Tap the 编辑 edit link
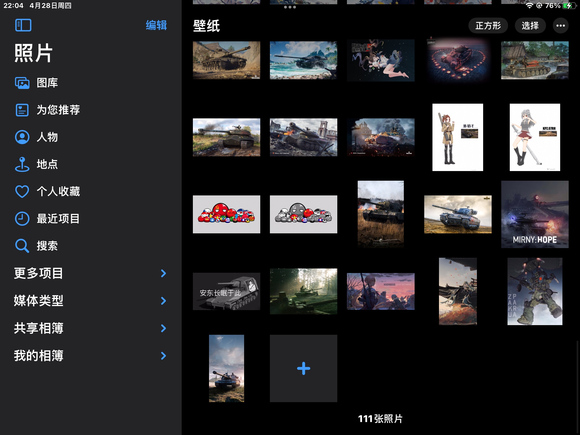The image size is (580, 435). [156, 25]
